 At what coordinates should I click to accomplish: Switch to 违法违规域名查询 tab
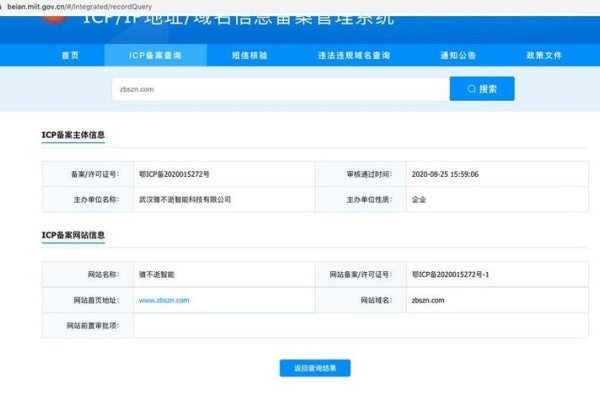tap(354, 55)
